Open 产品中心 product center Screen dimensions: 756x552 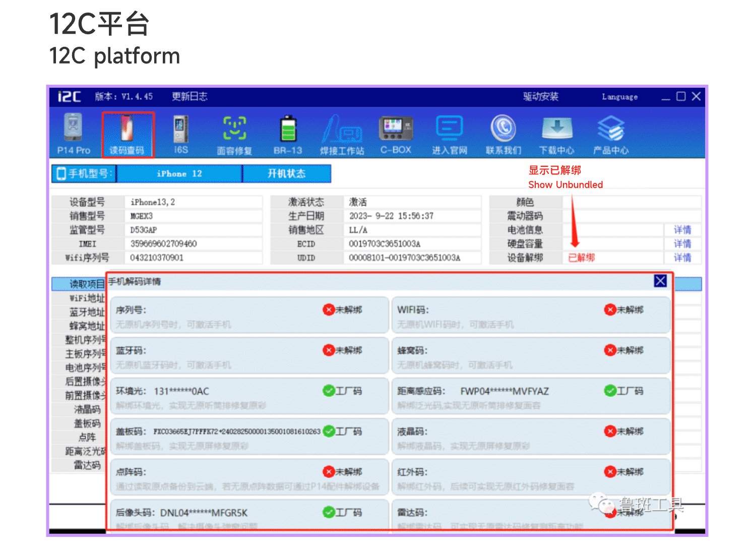610,134
